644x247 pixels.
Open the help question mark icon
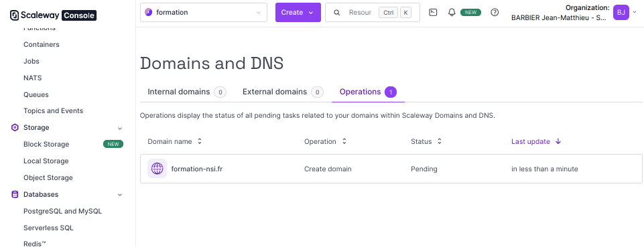[x=495, y=12]
